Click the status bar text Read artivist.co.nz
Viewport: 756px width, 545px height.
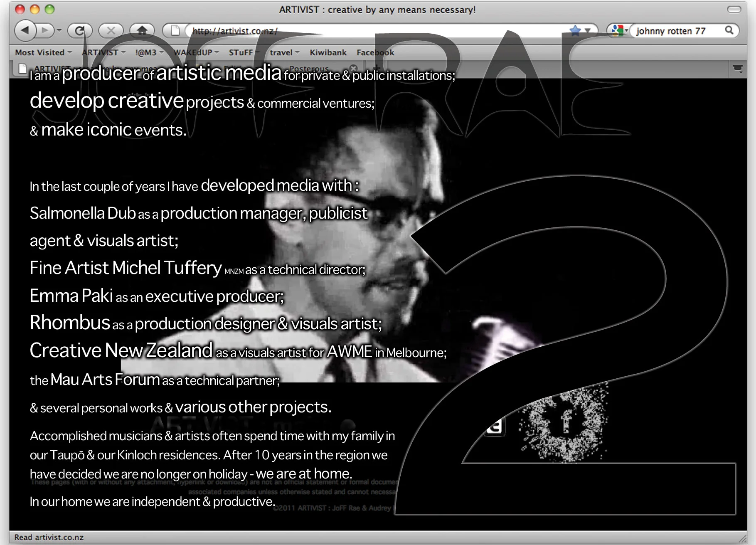(49, 537)
